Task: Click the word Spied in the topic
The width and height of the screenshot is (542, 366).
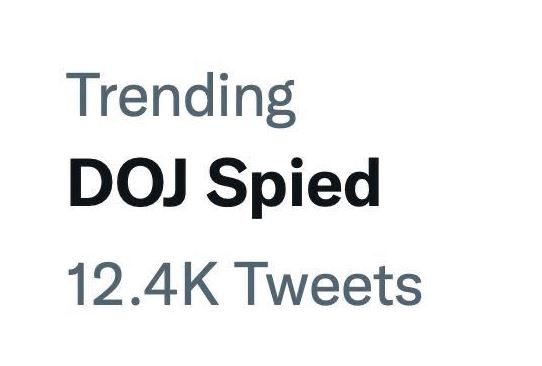Action: tap(293, 188)
